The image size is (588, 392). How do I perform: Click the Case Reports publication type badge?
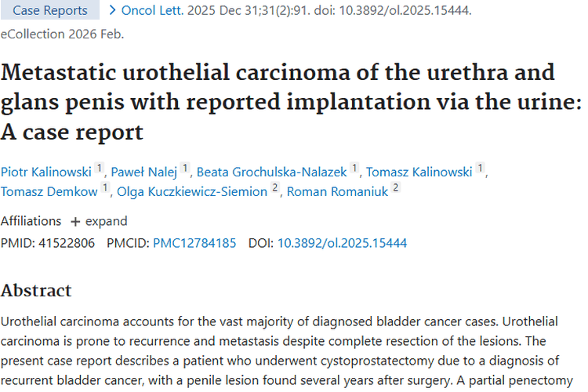point(50,10)
